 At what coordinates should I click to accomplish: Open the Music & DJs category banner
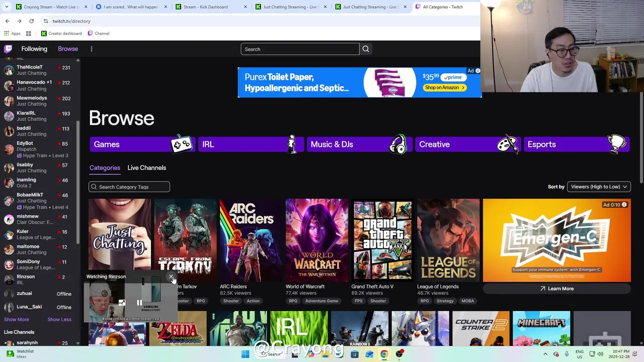(359, 144)
